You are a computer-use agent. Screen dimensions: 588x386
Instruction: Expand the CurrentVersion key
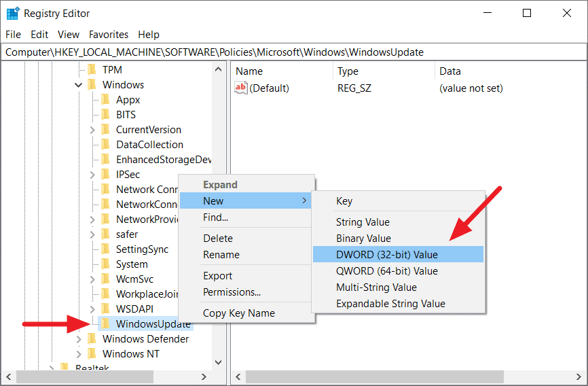pyautogui.click(x=92, y=130)
